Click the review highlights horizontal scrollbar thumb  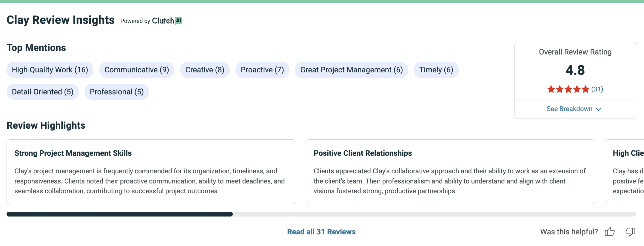point(120,214)
